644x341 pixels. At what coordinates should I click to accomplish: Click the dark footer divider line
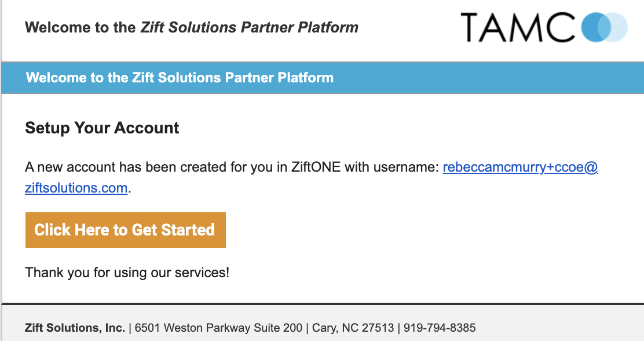(323, 304)
